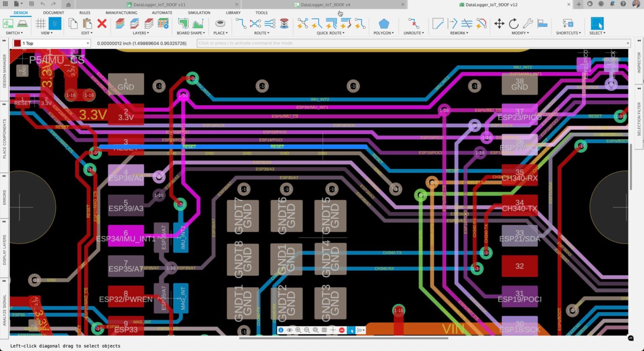Open the '1 Top' layer dropdown
Image resolution: width=644 pixels, height=351 pixels.
pos(87,43)
